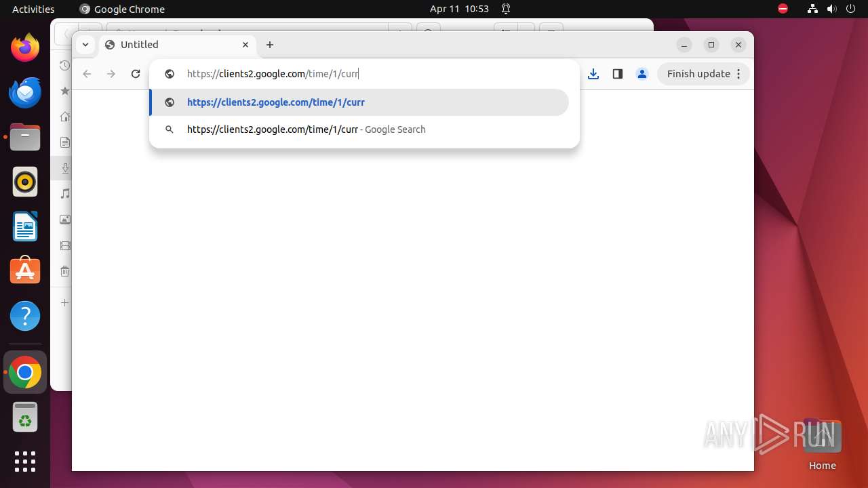Screen dimensions: 868x488
Task: Open the clock and calendar panel
Action: point(459,9)
